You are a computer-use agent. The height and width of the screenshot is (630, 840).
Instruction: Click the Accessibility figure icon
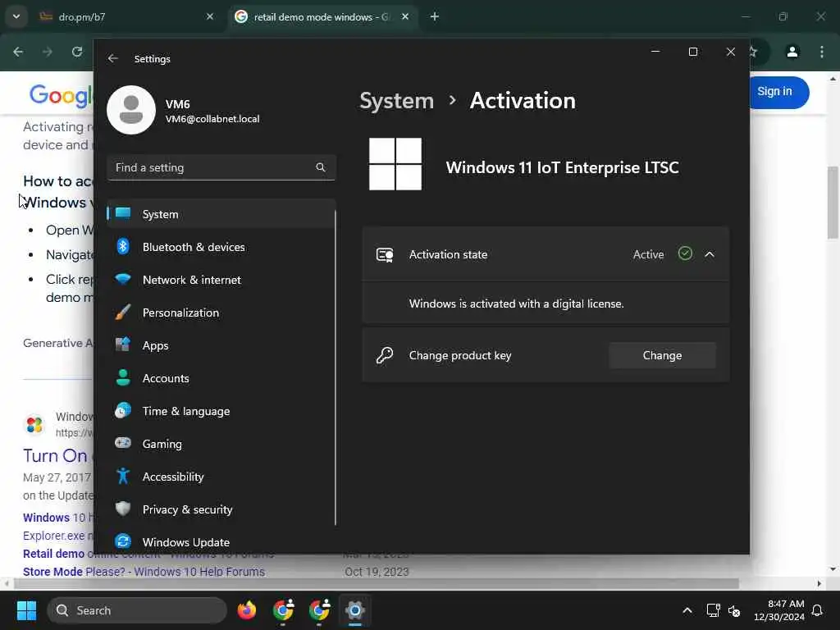123,477
